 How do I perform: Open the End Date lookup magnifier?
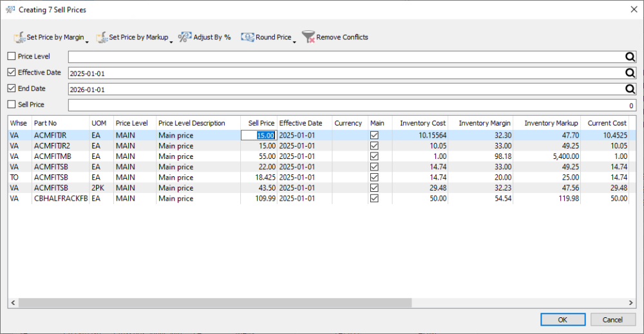point(630,89)
